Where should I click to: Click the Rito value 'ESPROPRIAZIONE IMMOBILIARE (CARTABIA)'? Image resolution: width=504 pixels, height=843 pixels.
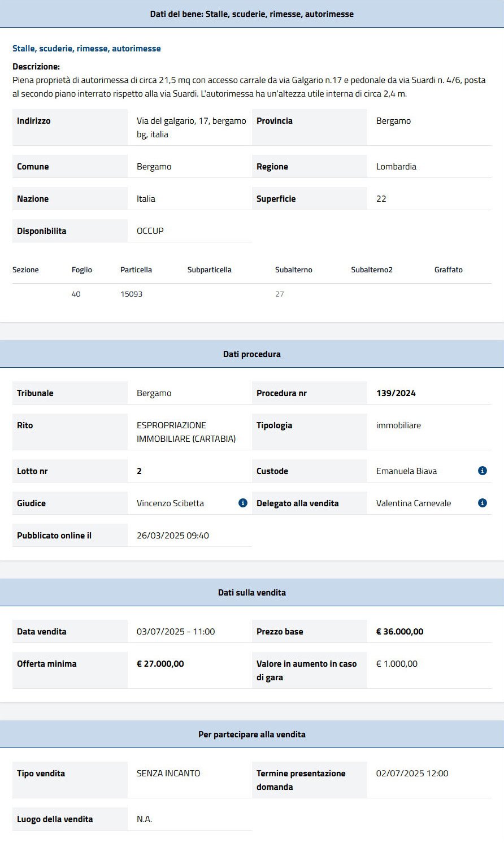point(186,432)
